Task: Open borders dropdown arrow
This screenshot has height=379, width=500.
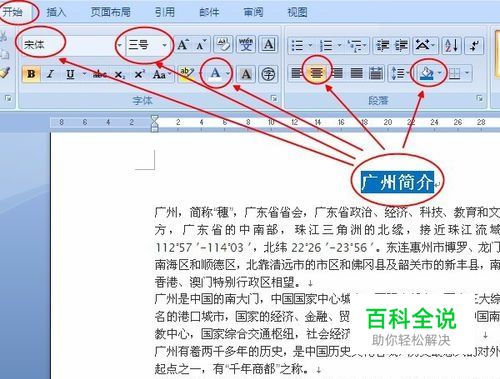Action: coord(467,73)
